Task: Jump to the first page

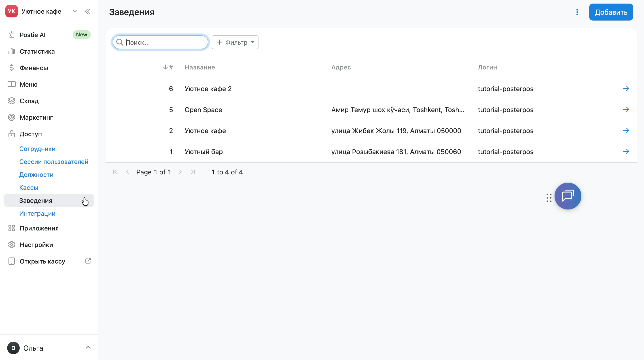Action: (x=115, y=172)
